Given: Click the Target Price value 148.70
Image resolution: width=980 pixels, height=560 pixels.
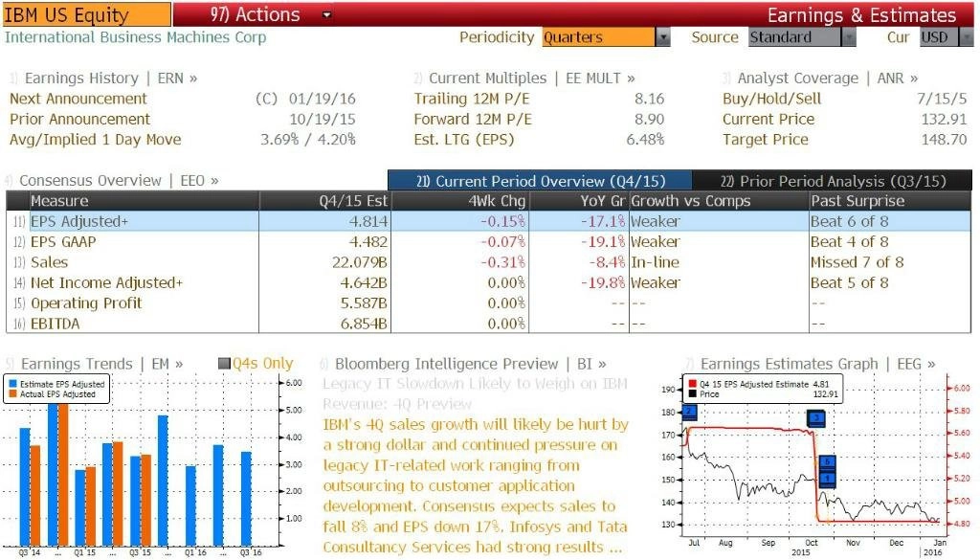Looking at the screenshot, I should [944, 140].
